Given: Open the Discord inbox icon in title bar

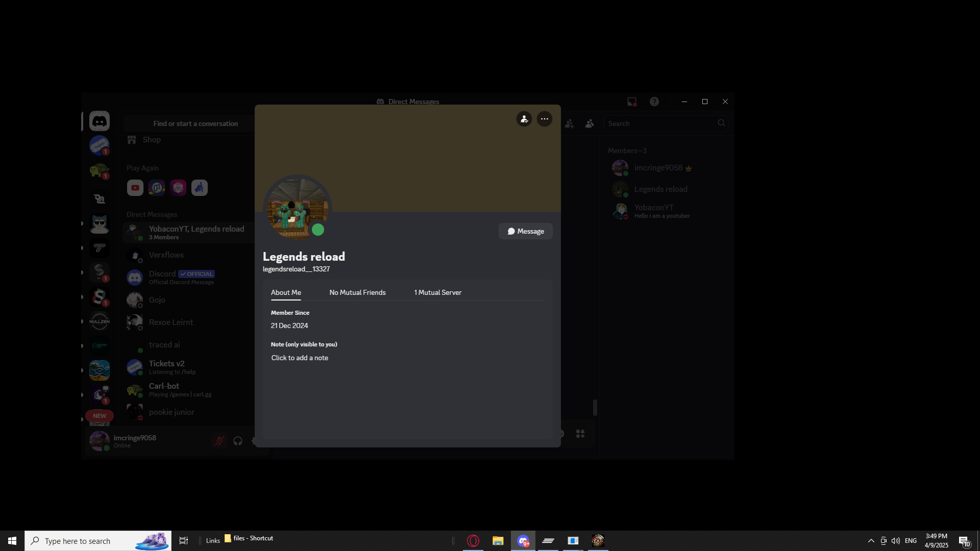Looking at the screenshot, I should (x=632, y=102).
